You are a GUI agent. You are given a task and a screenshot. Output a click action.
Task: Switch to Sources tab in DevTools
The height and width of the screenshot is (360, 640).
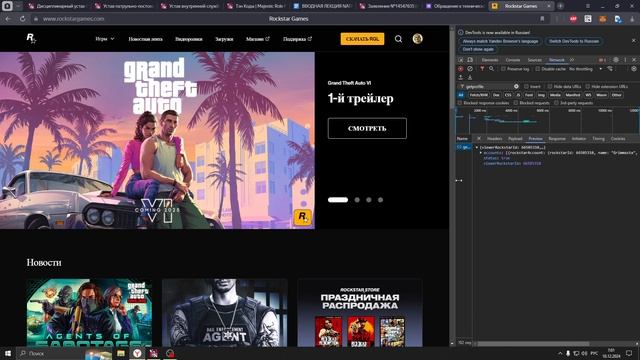534,60
